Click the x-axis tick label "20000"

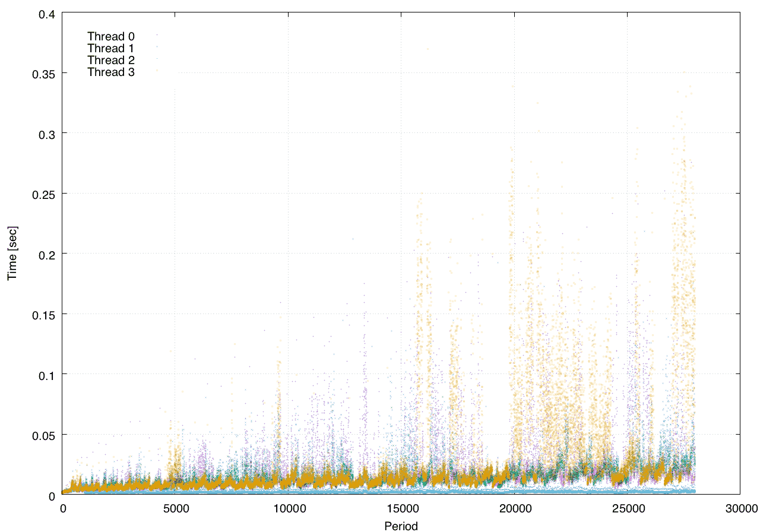coord(514,508)
